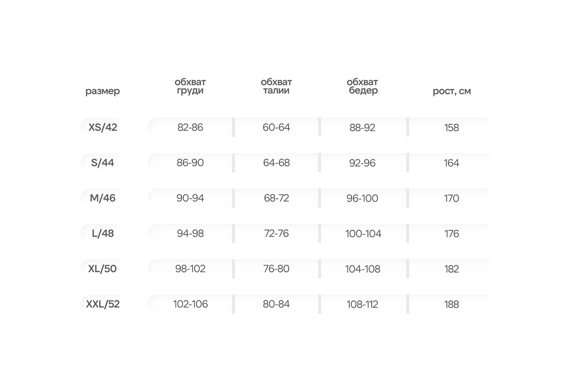The height and width of the screenshot is (392, 575).
Task: Click the 'рост, см' column header
Action: [x=451, y=91]
